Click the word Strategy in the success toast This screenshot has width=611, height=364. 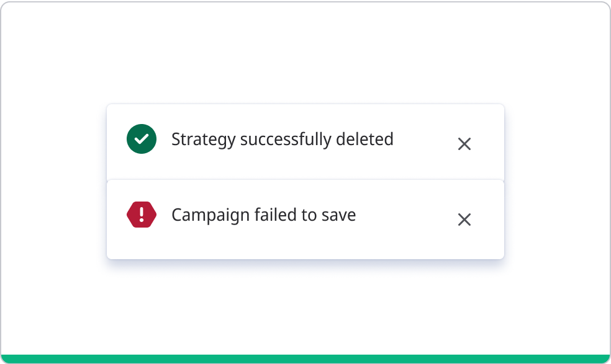click(203, 140)
